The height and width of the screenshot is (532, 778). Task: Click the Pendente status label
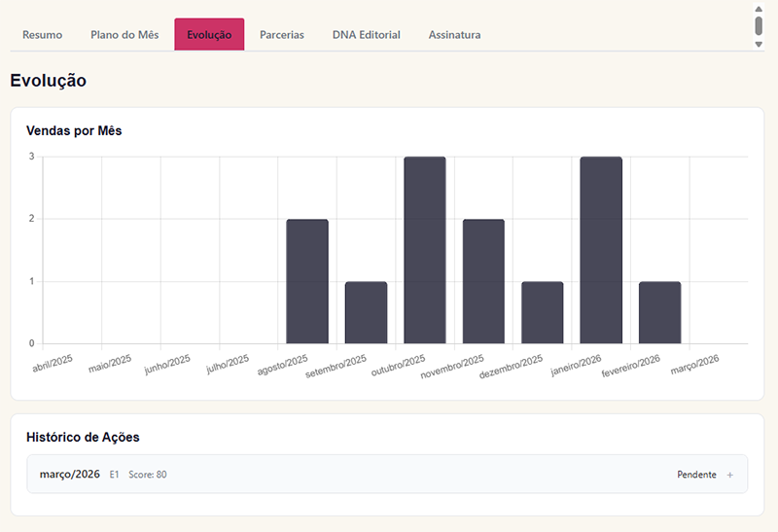696,475
